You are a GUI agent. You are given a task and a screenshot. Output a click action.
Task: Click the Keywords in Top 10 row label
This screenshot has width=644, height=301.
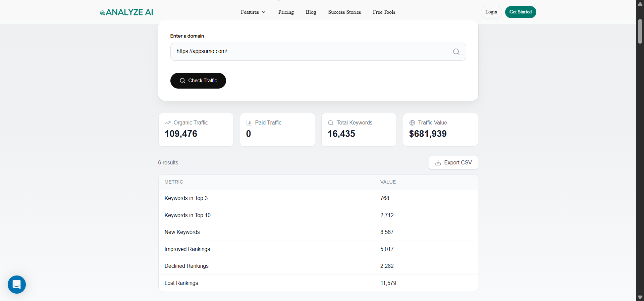tap(187, 215)
